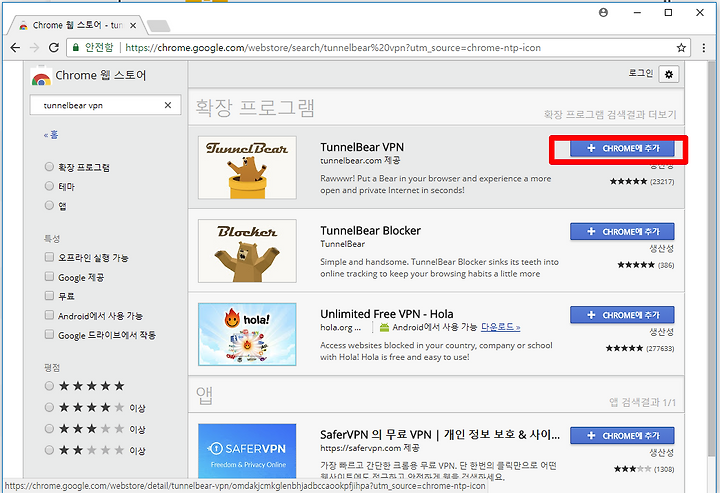Select the four stars 이상 rating filter

click(x=49, y=407)
